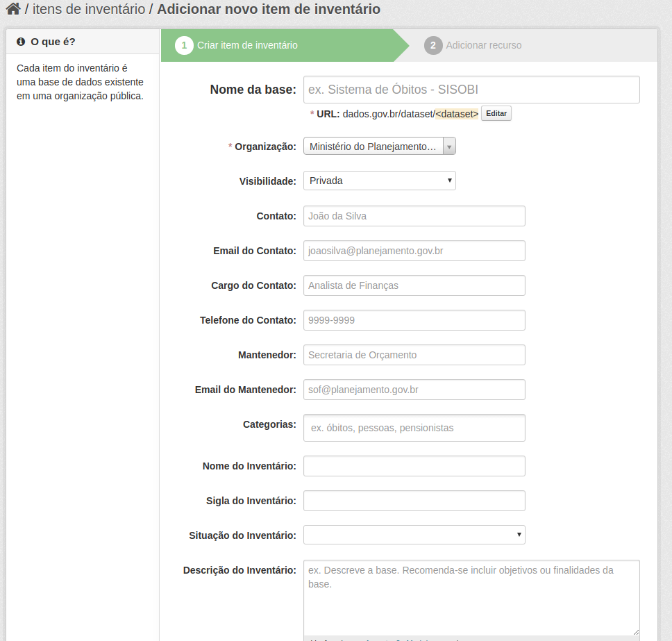The height and width of the screenshot is (641, 672).
Task: Go to home via house icon
Action: tap(13, 8)
